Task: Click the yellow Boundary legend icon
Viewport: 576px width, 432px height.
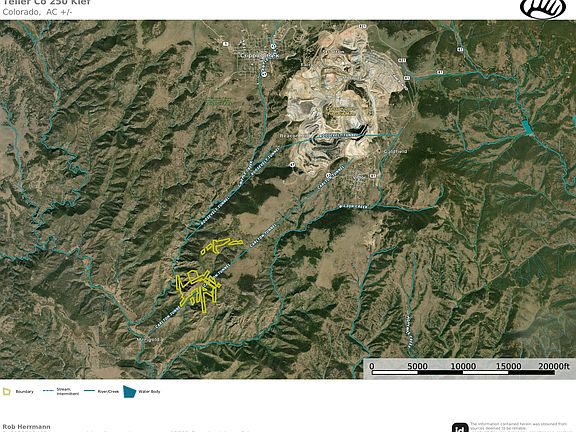Action: click(x=7, y=392)
